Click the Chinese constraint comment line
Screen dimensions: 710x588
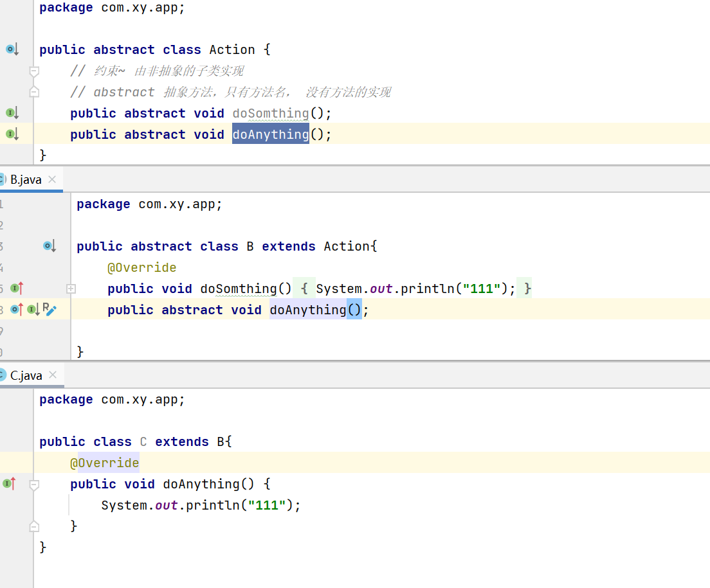[x=157, y=71]
